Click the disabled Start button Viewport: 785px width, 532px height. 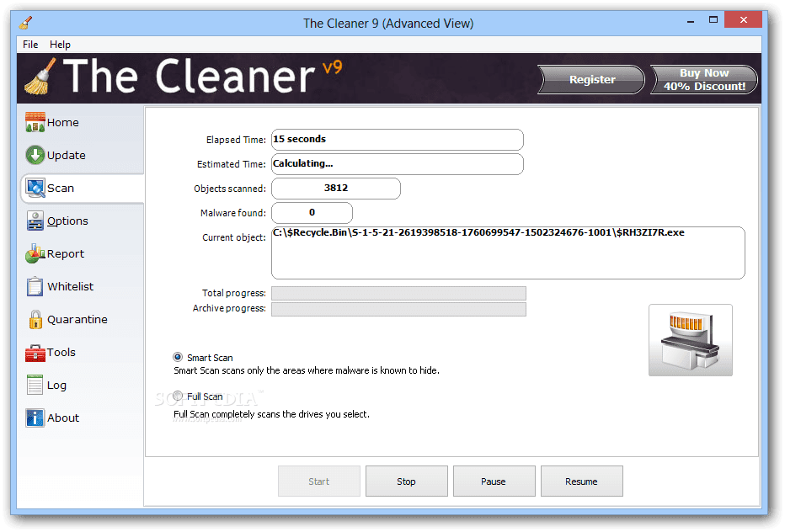(x=319, y=481)
